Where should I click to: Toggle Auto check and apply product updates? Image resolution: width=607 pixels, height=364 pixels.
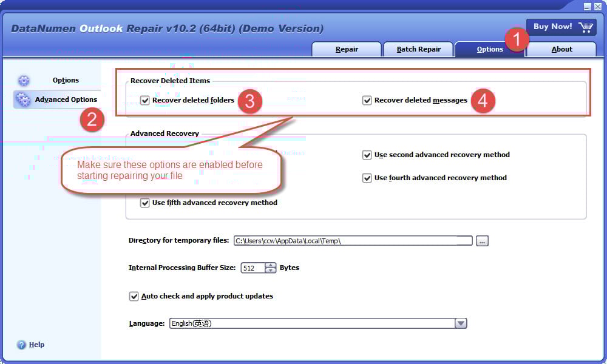point(134,296)
